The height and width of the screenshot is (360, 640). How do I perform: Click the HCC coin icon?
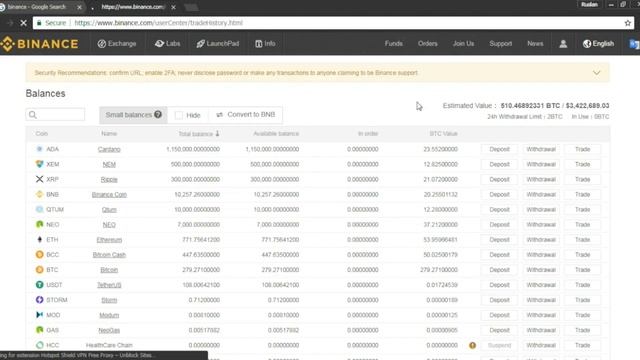40,345
